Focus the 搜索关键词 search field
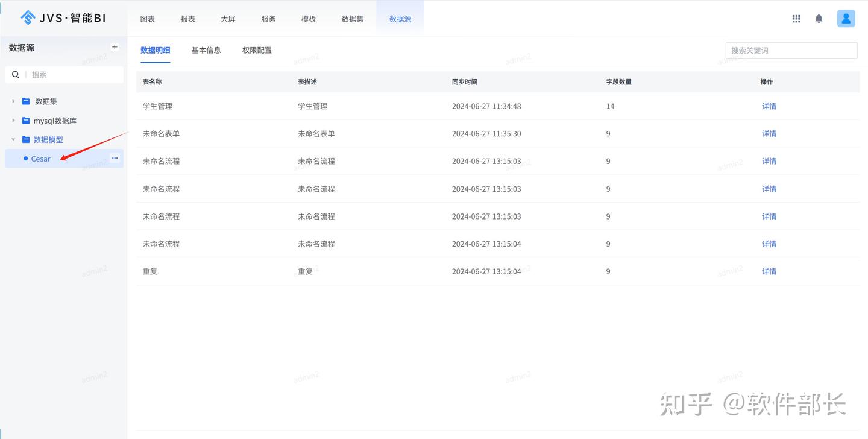This screenshot has height=439, width=868. pos(791,51)
